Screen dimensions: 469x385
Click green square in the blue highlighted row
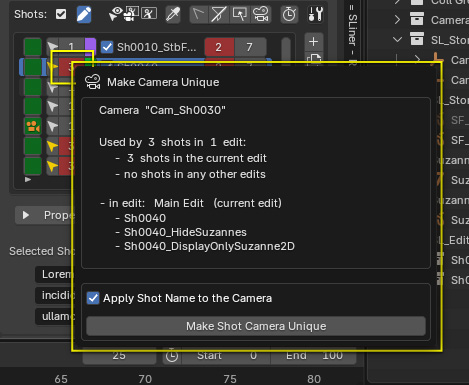[x=33, y=67]
